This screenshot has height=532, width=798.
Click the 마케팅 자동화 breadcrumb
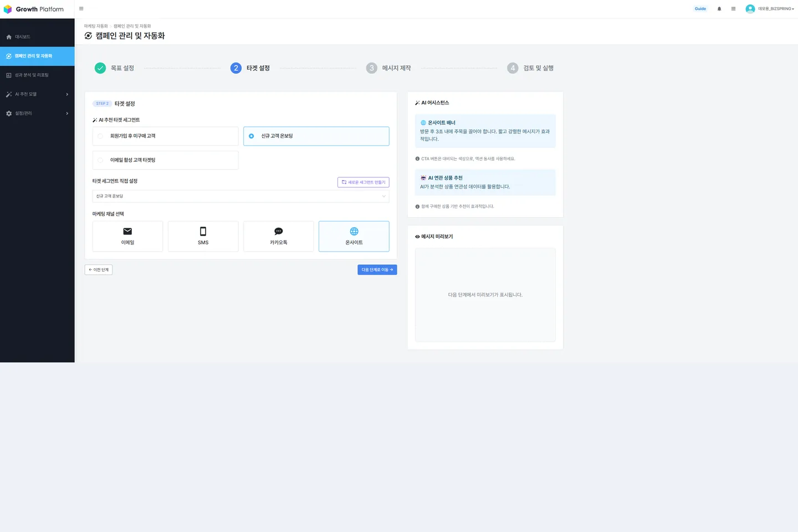coord(96,26)
